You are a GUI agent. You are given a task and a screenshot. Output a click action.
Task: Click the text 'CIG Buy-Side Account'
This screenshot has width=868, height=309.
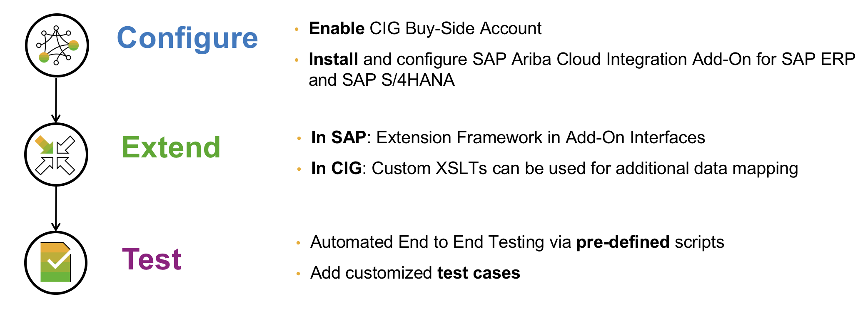tap(455, 29)
